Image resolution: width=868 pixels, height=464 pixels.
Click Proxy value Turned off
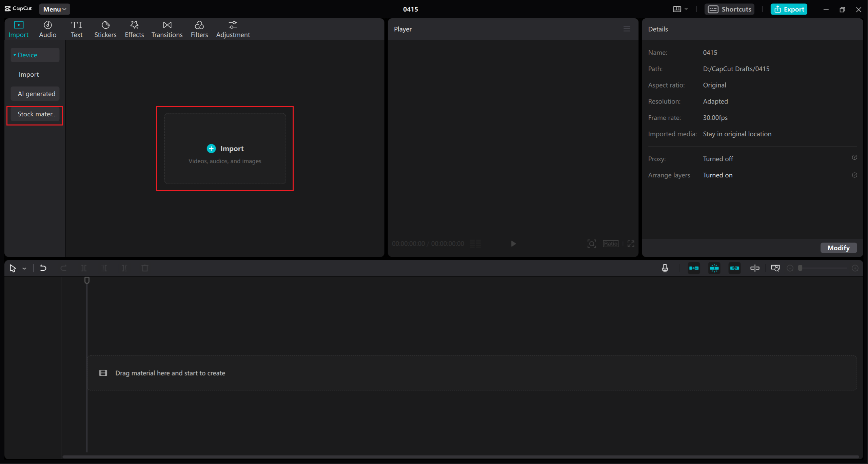(x=718, y=159)
